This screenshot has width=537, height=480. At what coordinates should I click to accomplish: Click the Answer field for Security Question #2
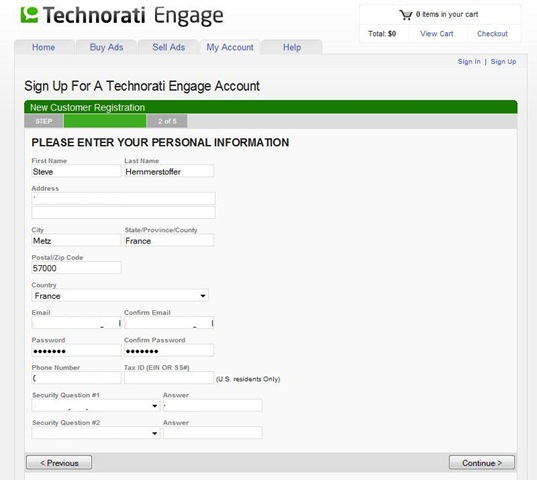pyautogui.click(x=213, y=433)
